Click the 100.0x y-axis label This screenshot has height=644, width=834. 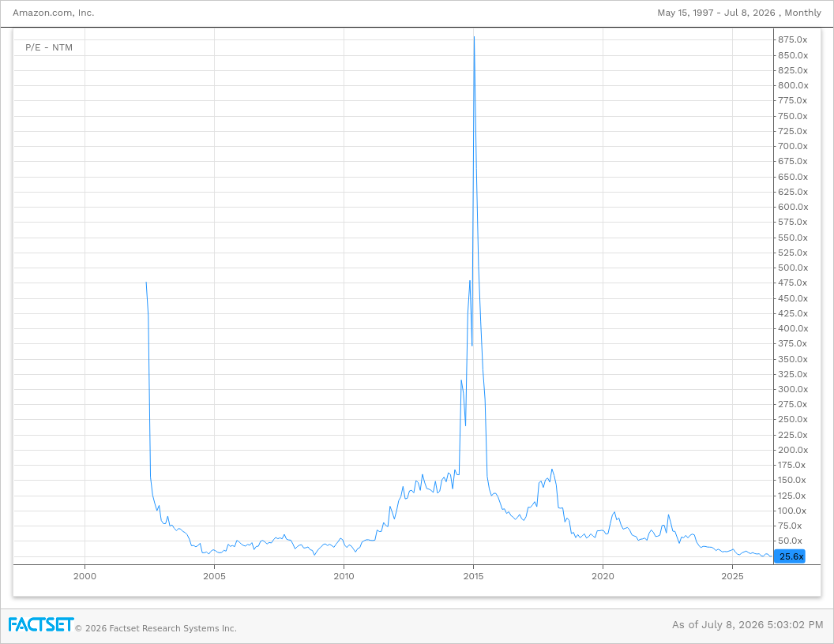click(x=792, y=511)
